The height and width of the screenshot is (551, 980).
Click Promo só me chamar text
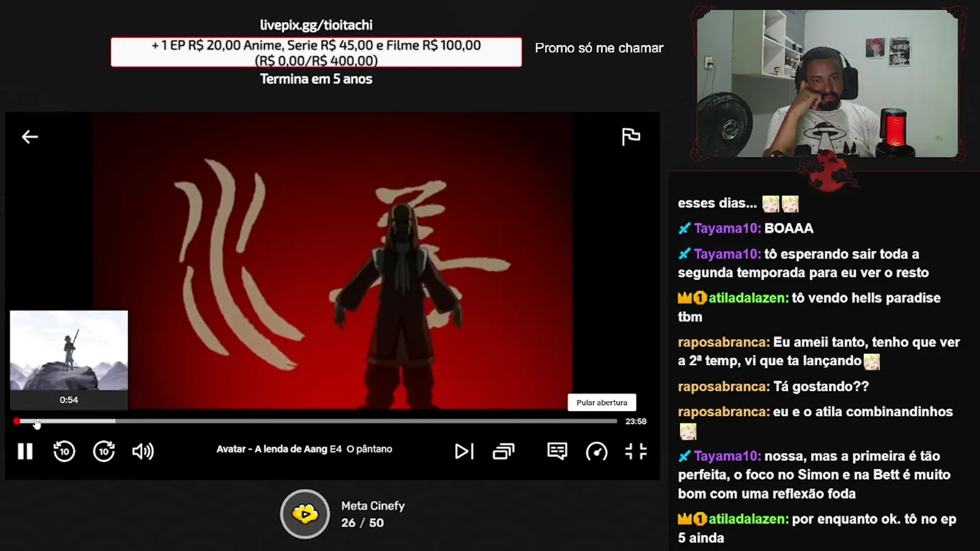[599, 48]
